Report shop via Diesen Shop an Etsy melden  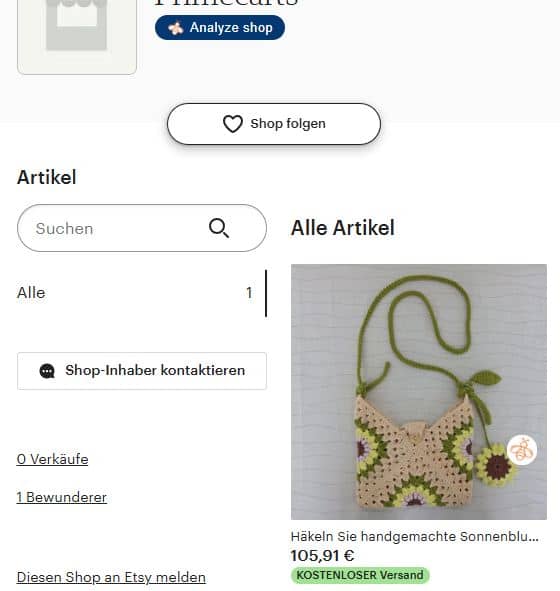pyautogui.click(x=111, y=577)
